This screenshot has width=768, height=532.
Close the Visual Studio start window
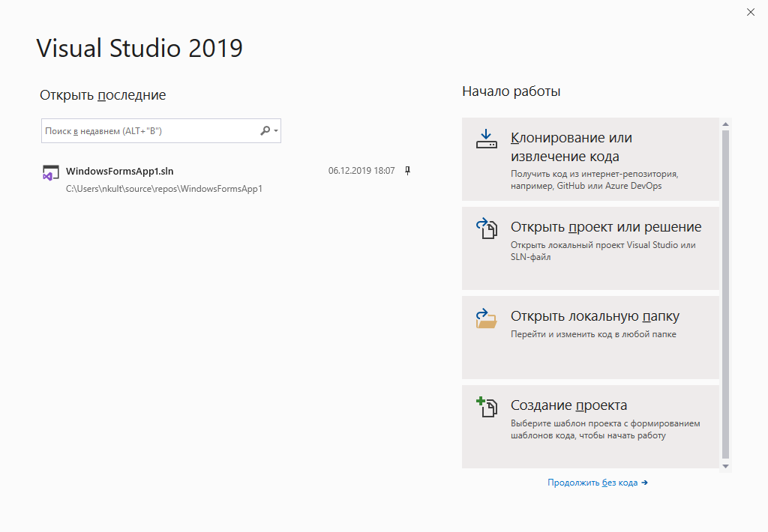click(751, 12)
